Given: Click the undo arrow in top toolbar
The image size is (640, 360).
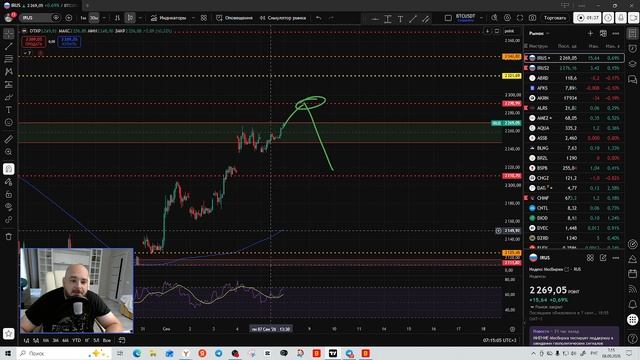Looking at the screenshot, I should 318,18.
